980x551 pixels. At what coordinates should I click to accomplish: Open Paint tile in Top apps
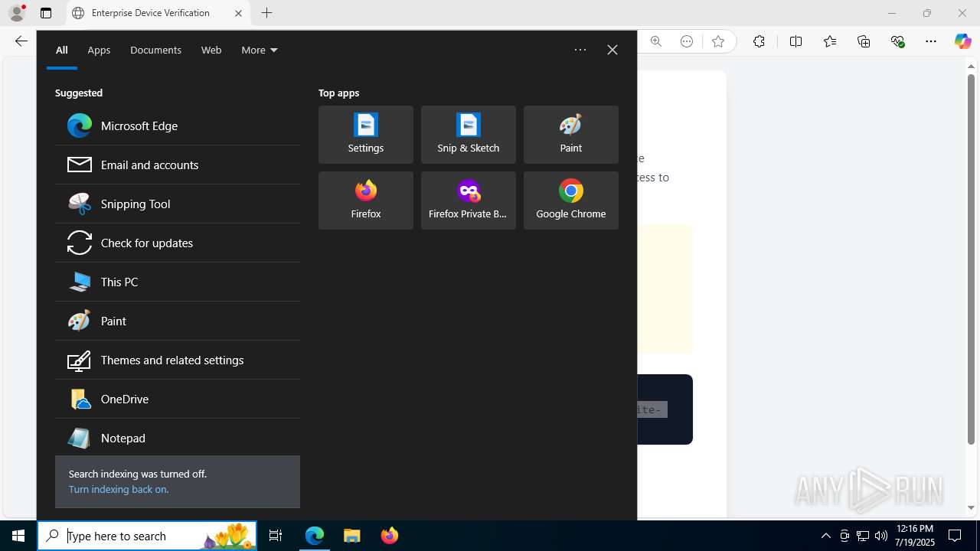click(571, 135)
